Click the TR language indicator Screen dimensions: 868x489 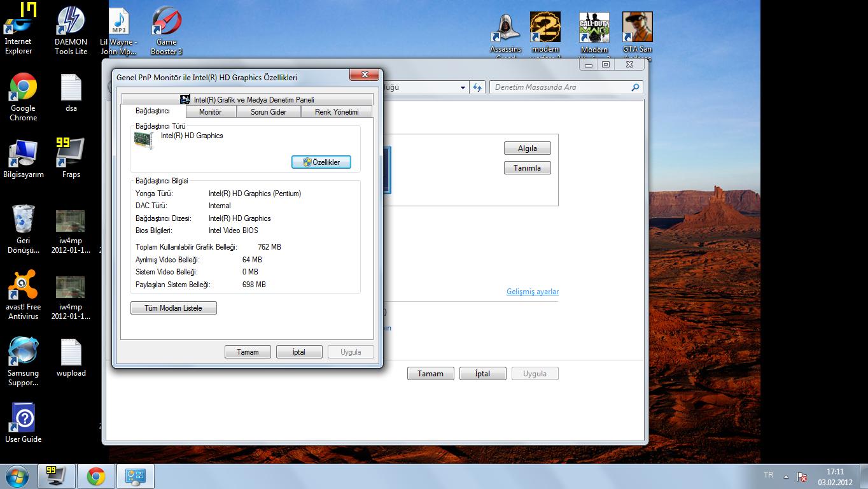tap(768, 475)
